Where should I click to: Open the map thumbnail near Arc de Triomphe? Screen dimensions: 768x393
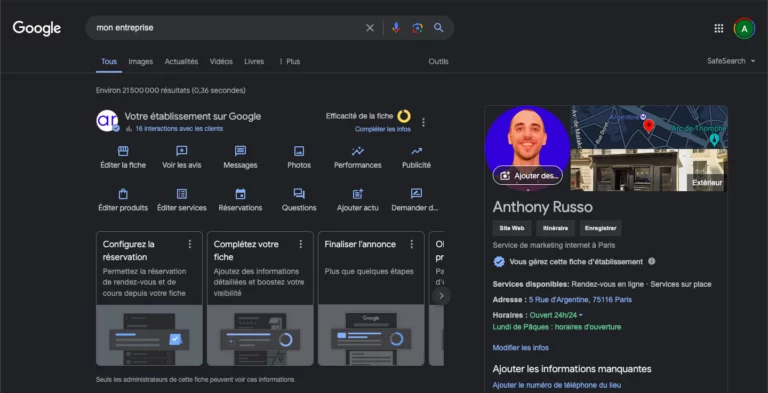click(649, 127)
